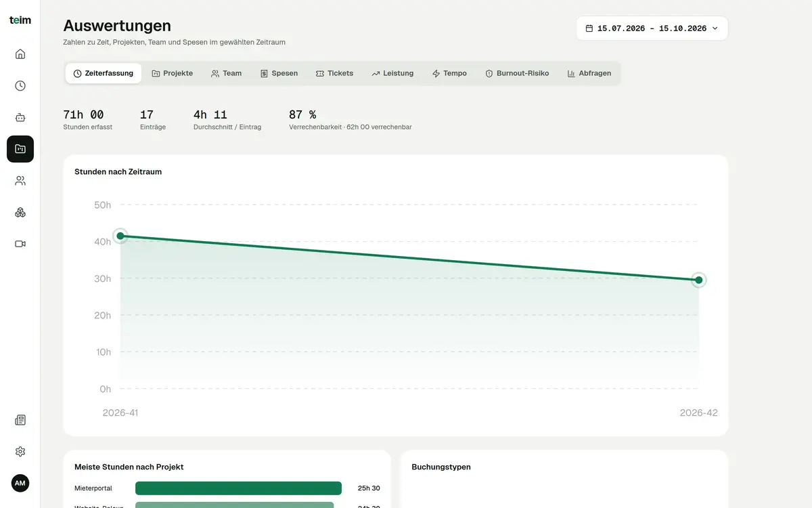Click the '17' Einträge value

pos(147,115)
